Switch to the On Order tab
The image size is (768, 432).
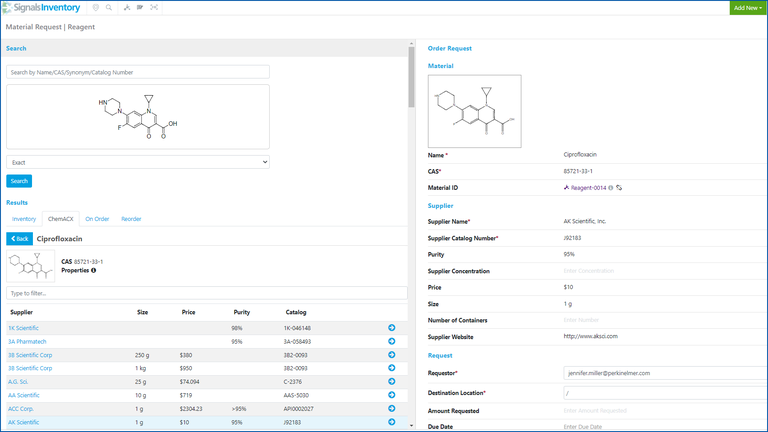(x=97, y=219)
